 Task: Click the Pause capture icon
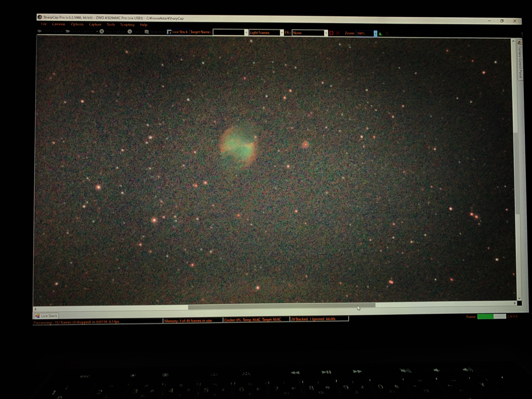pyautogui.click(x=130, y=32)
